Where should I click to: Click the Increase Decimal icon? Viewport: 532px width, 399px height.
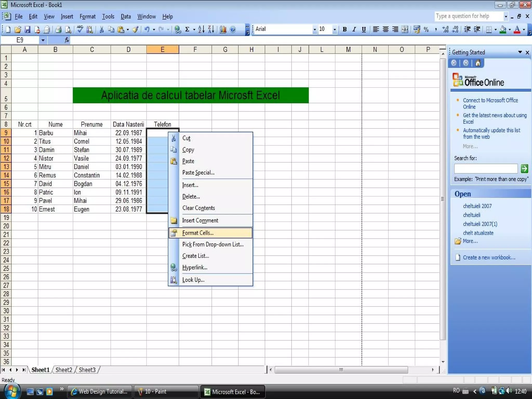(445, 29)
